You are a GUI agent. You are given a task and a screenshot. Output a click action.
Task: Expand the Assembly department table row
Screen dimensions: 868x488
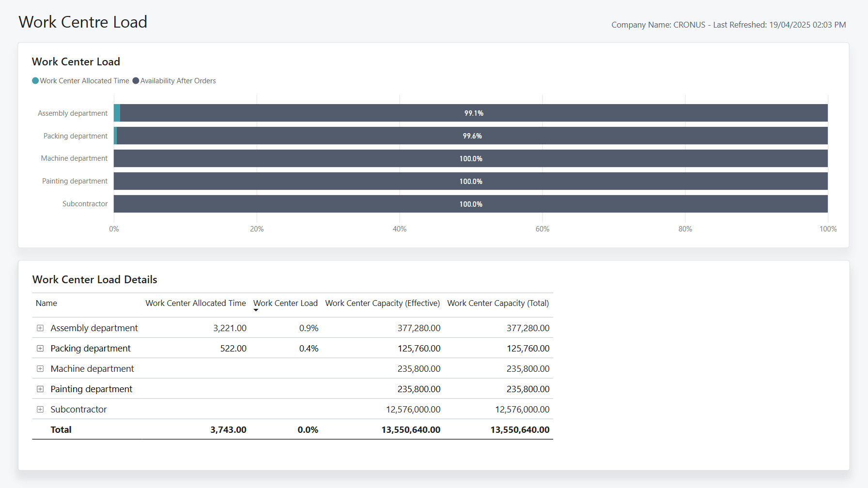click(x=40, y=328)
